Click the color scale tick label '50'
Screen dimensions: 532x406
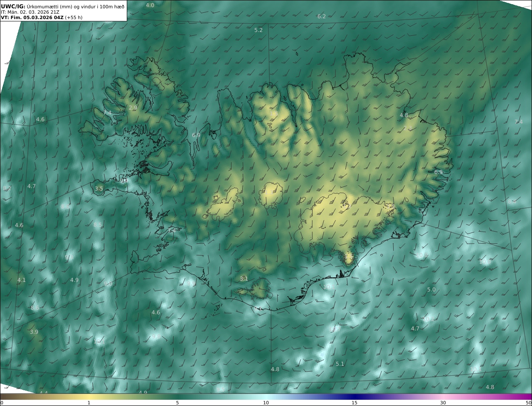tap(529, 403)
